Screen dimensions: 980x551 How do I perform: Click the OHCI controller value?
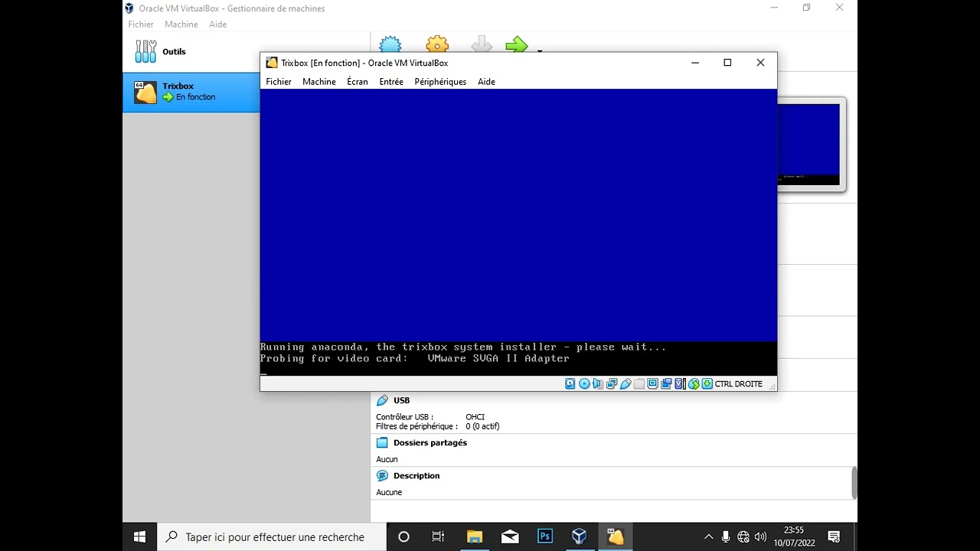(x=475, y=417)
